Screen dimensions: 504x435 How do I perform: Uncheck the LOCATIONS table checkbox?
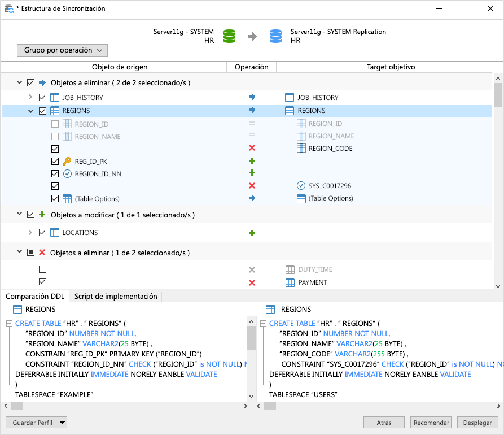42,232
